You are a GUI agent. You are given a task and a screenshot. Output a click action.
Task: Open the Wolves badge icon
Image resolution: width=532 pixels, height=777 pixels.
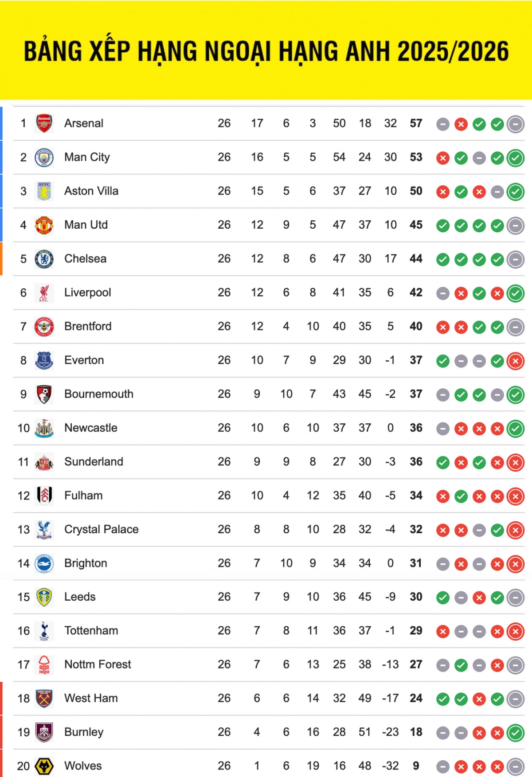click(44, 766)
